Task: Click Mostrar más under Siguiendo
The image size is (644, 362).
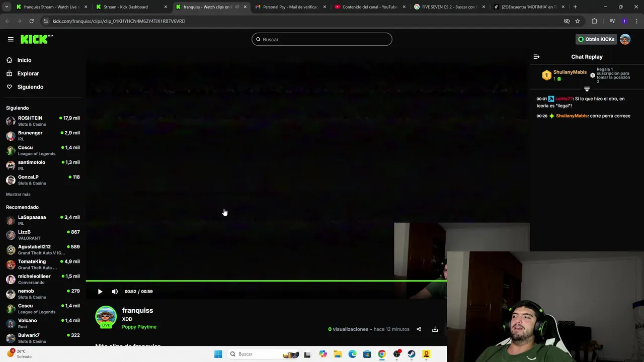Action: (18, 194)
